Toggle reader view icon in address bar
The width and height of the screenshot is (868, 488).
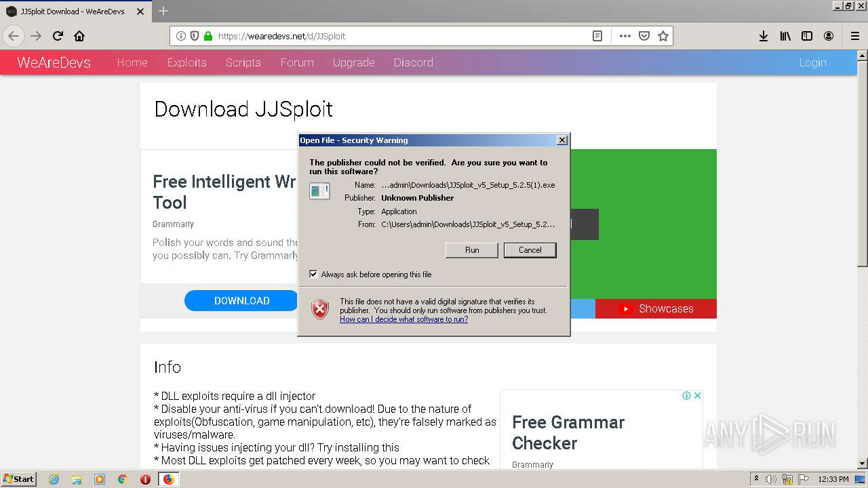[x=597, y=36]
